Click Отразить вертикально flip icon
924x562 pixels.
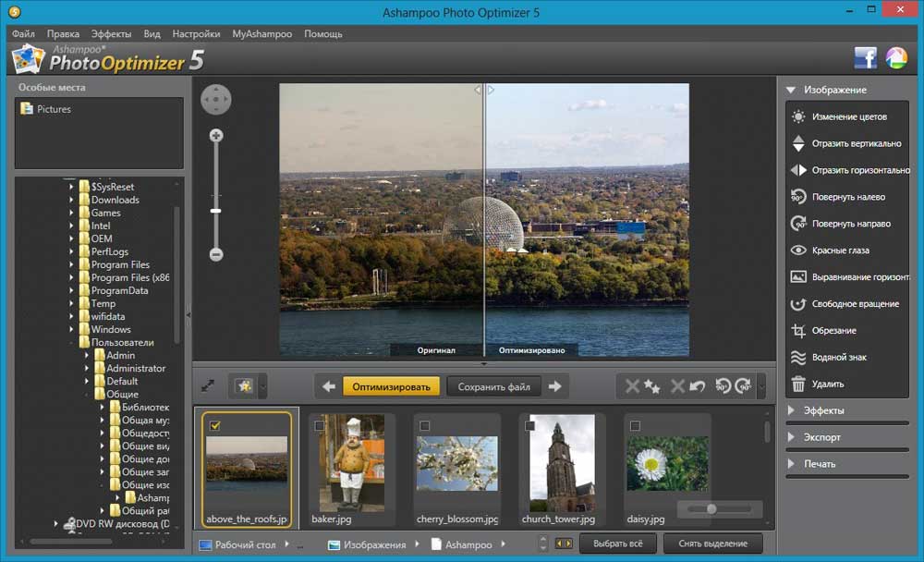coord(798,143)
